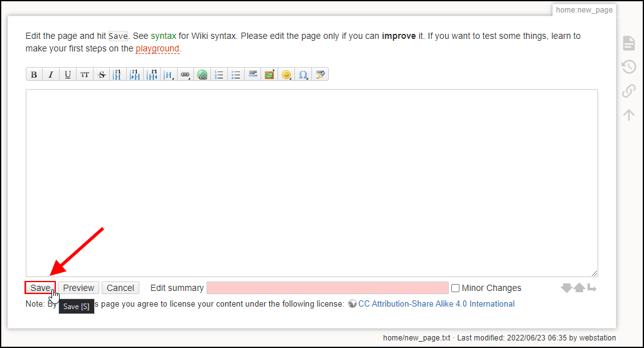Apply italic text formatting
The image size is (644, 348).
[x=51, y=74]
